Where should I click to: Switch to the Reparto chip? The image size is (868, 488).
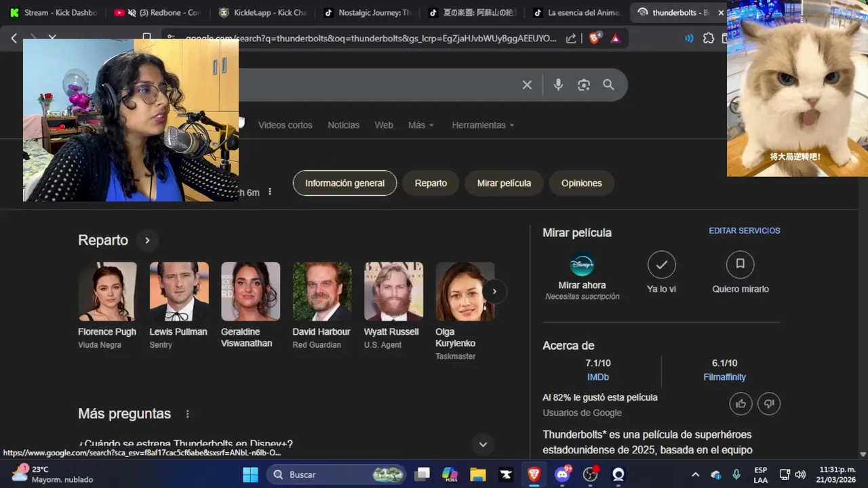(431, 183)
